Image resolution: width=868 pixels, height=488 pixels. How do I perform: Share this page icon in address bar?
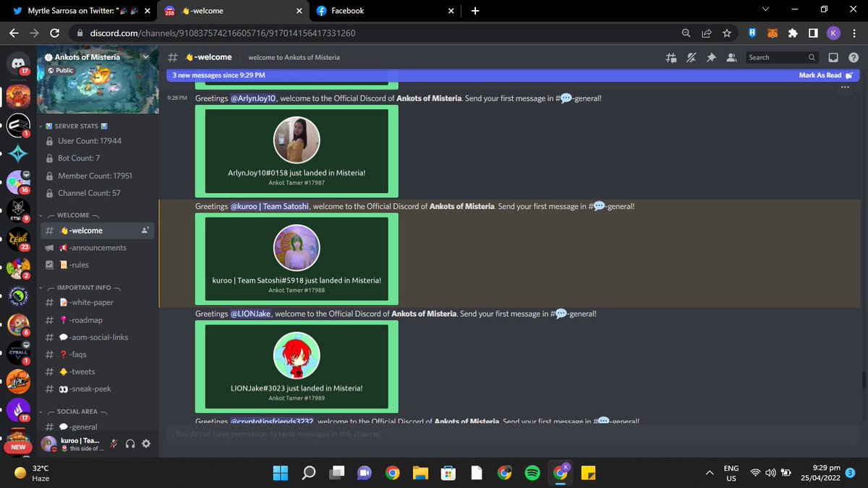click(706, 33)
